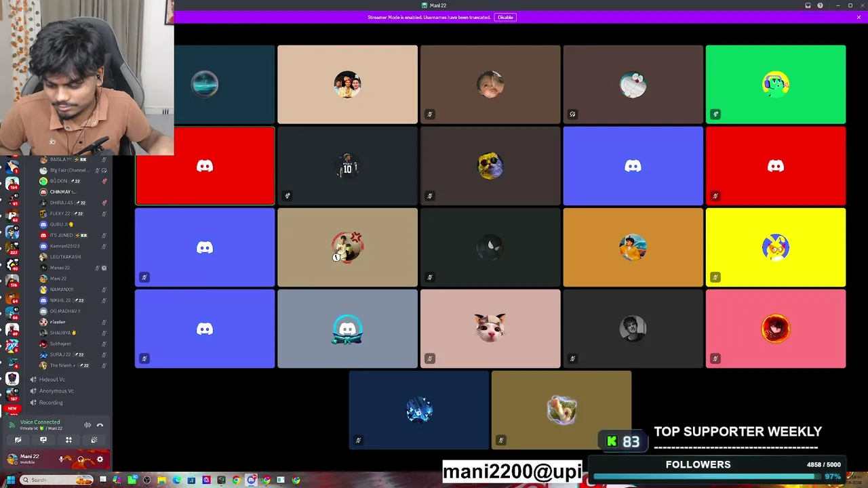868x488 pixels.
Task: Dismiss the Streamer Mode banner
Action: pos(859,17)
